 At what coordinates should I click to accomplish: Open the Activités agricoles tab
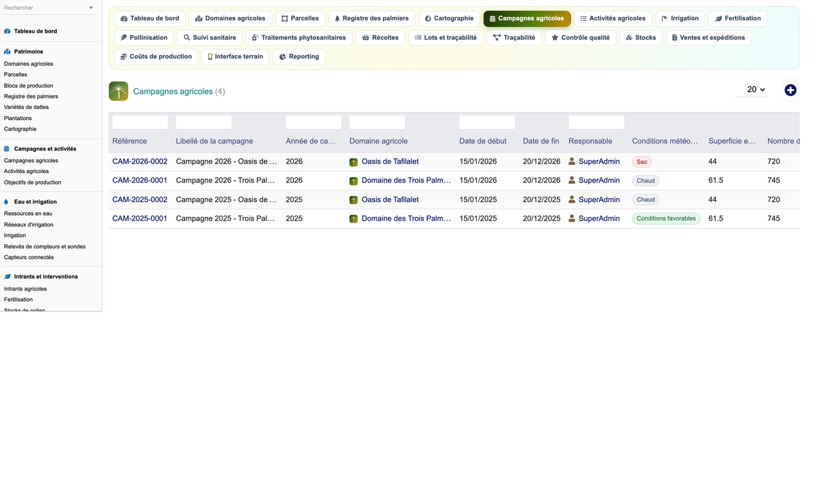pyautogui.click(x=613, y=18)
